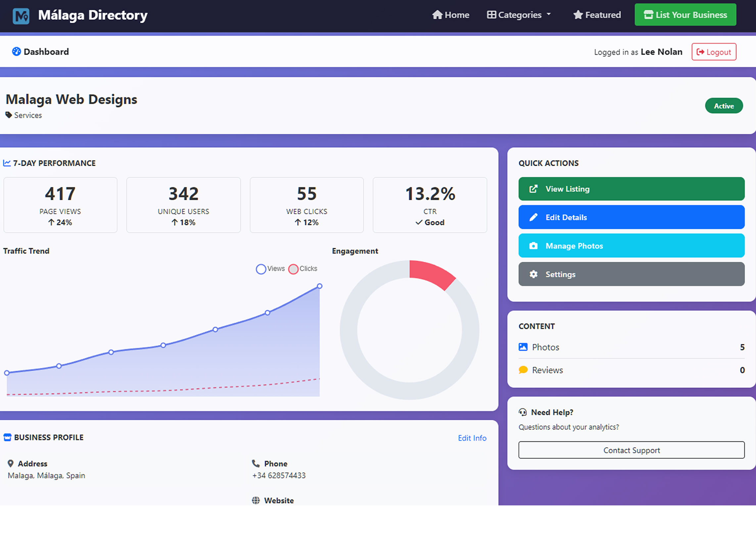Click the external-link icon on View Listing
Viewport: 756px width, 557px height.
pos(533,189)
